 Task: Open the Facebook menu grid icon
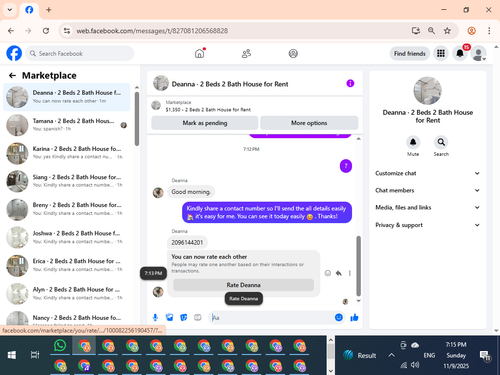tap(441, 53)
